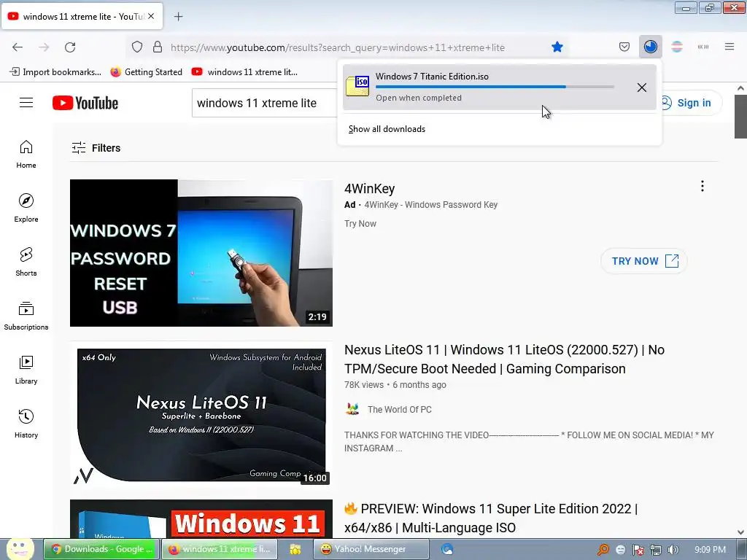Click the YouTube search input field

click(265, 103)
